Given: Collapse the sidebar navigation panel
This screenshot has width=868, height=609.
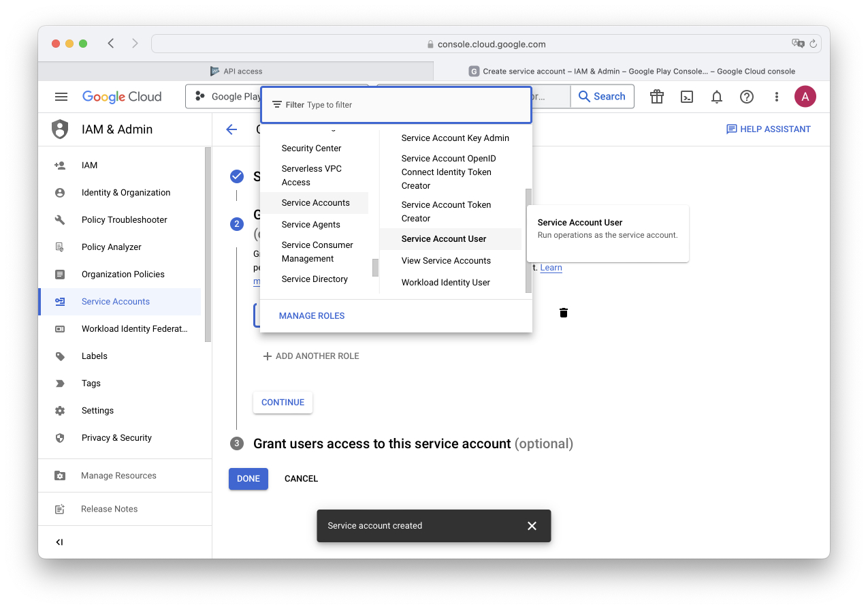Looking at the screenshot, I should click(59, 542).
